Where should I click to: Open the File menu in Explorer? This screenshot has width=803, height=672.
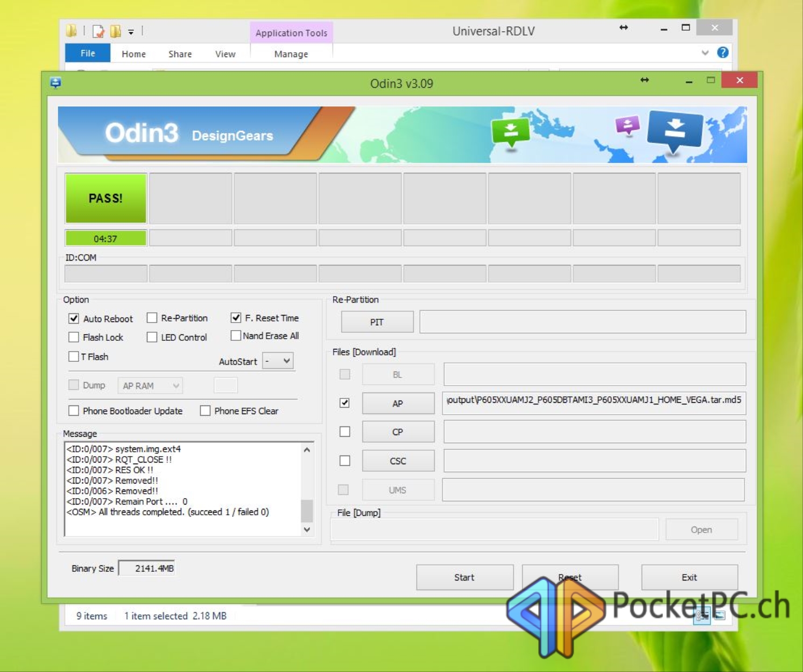pos(88,53)
